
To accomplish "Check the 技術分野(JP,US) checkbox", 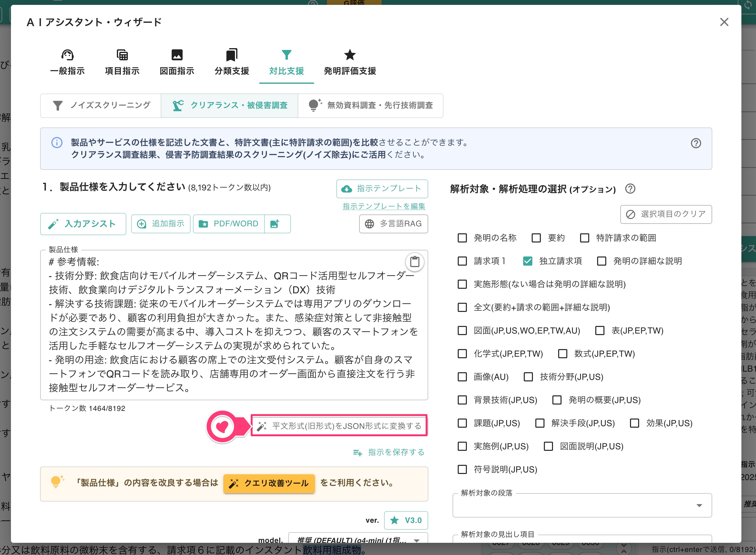I will click(x=528, y=377).
